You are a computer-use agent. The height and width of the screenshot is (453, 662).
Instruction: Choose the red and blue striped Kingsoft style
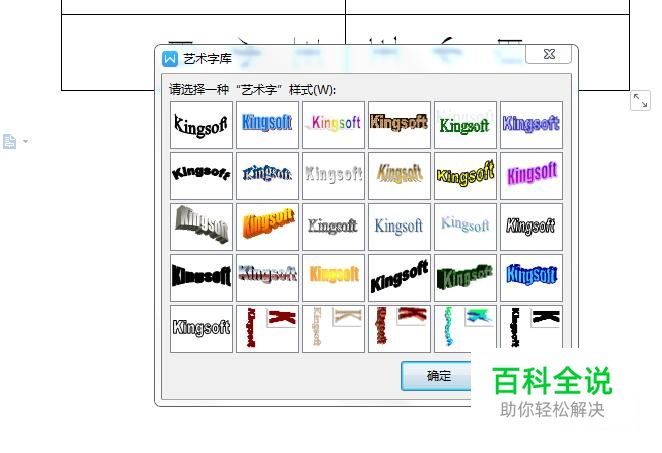point(267,278)
